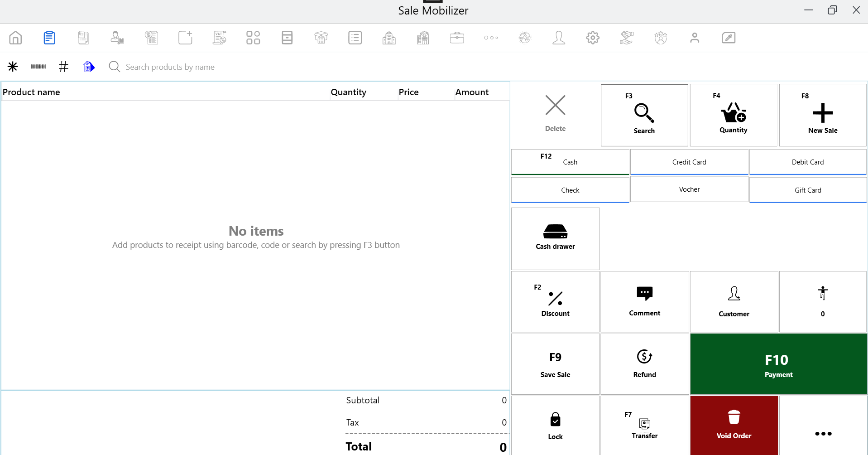
Task: Select Gift Card payment method
Action: click(x=808, y=190)
